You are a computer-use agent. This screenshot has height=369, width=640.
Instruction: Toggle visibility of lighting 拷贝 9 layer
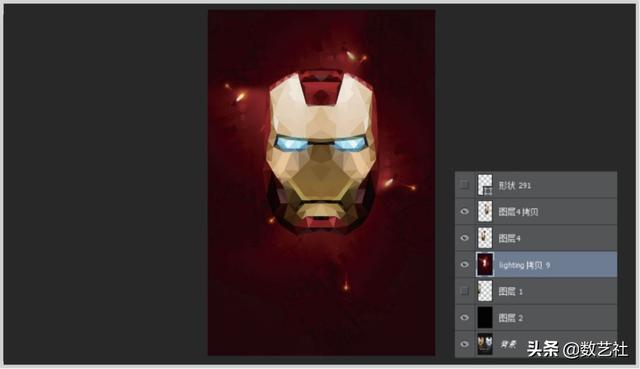pyautogui.click(x=464, y=265)
